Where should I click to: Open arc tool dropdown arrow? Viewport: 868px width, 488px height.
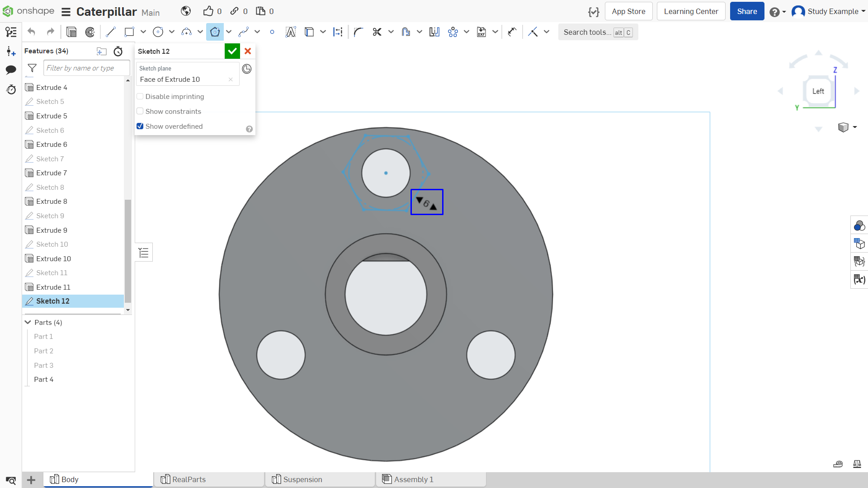tap(200, 32)
